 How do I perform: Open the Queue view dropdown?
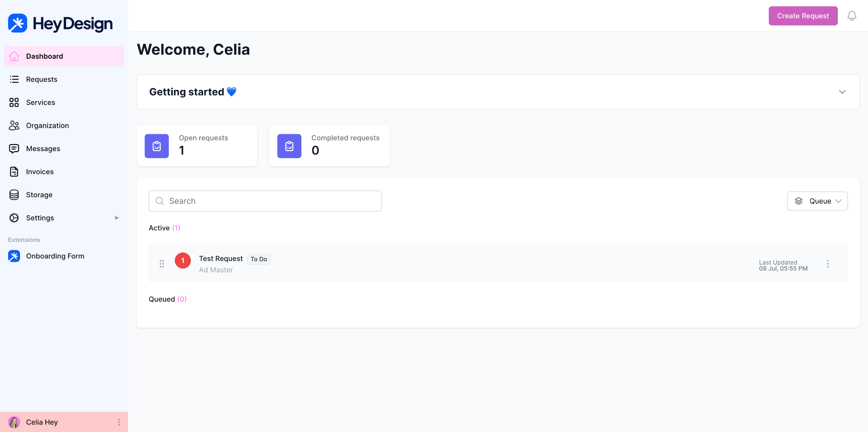(x=817, y=201)
